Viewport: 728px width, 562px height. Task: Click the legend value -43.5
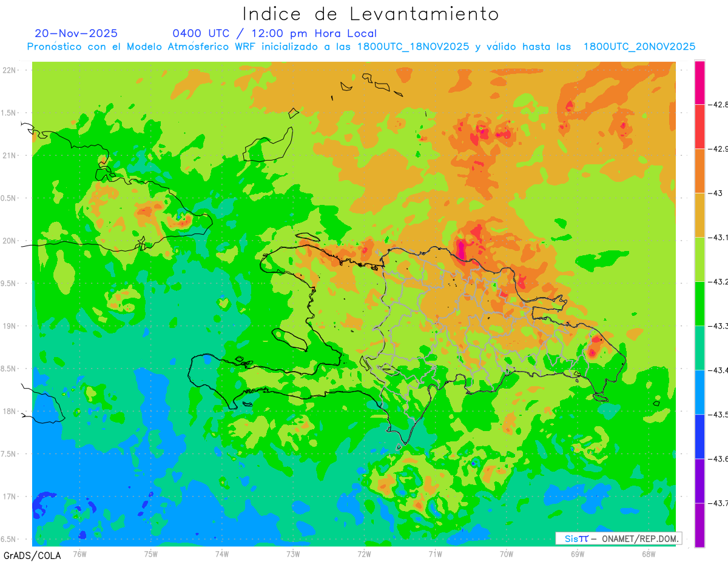(718, 415)
